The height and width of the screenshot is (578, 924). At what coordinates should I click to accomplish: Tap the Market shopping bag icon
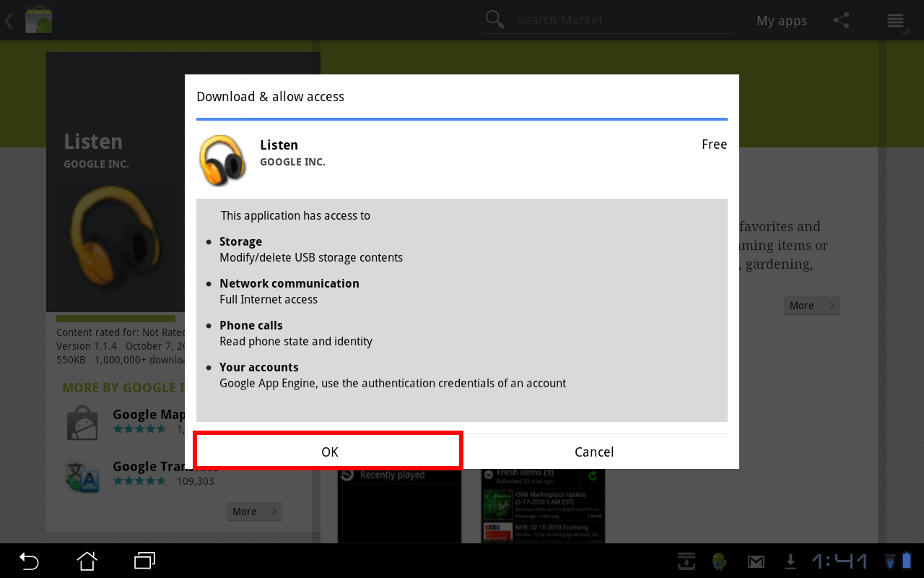pyautogui.click(x=38, y=20)
